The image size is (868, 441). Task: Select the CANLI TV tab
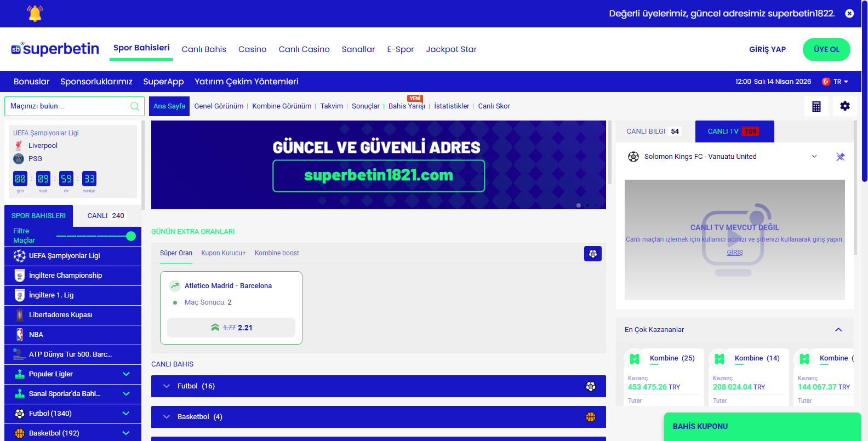coord(734,131)
